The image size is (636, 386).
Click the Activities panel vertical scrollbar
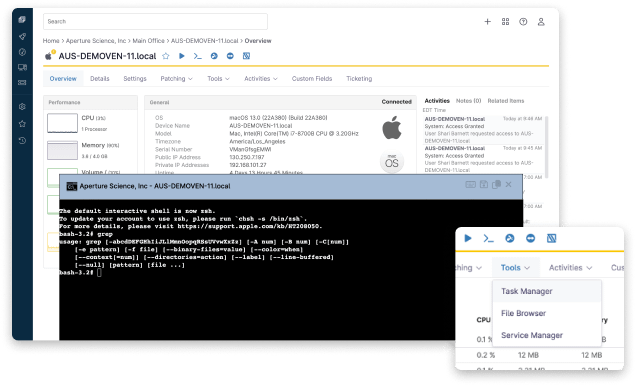[x=546, y=147]
